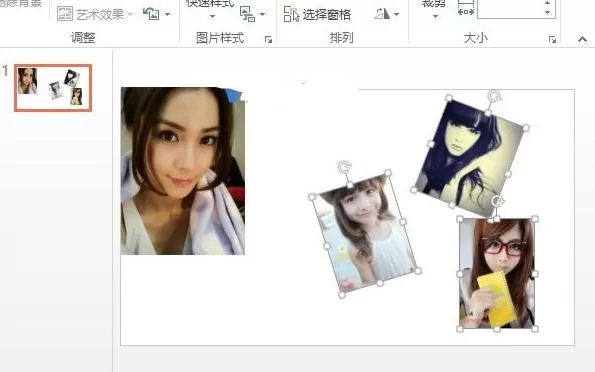595x372 pixels.
Task: Decrease size value with down stepper arrow
Action: [547, 13]
